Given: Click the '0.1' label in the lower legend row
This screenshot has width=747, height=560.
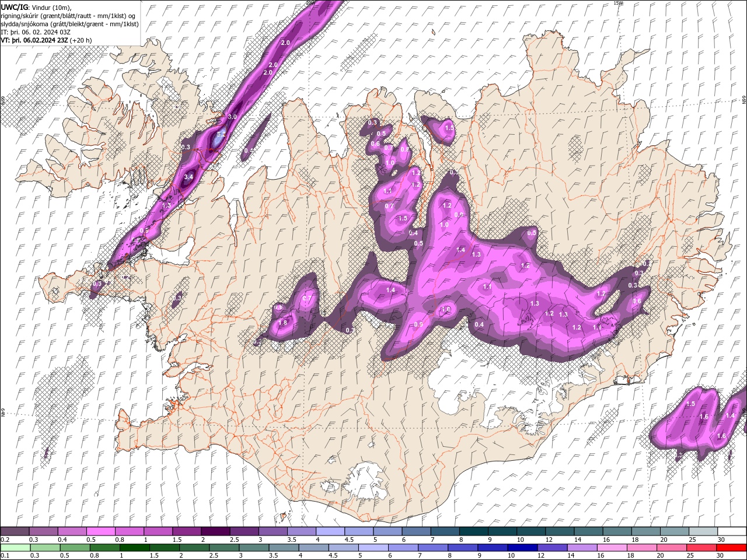Looking at the screenshot, I should 5,555.
